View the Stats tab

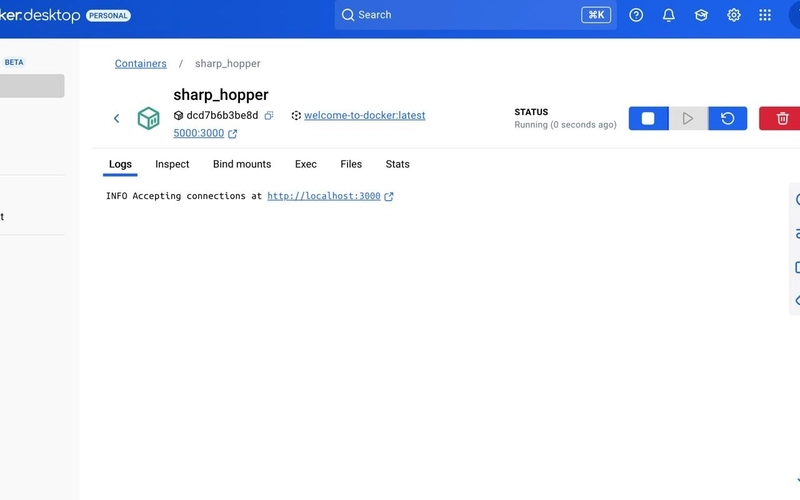coord(397,164)
